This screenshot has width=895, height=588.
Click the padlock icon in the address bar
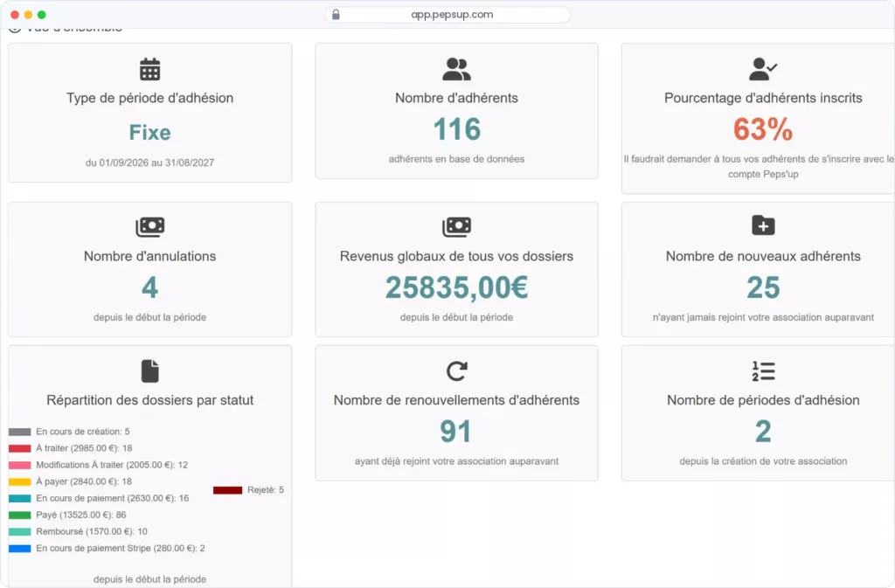336,14
